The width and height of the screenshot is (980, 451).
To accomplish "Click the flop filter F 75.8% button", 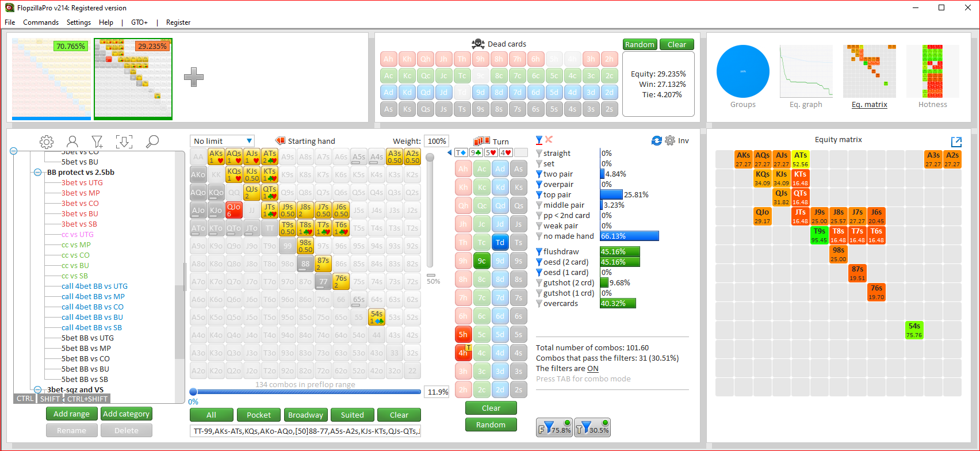I will click(x=554, y=427).
